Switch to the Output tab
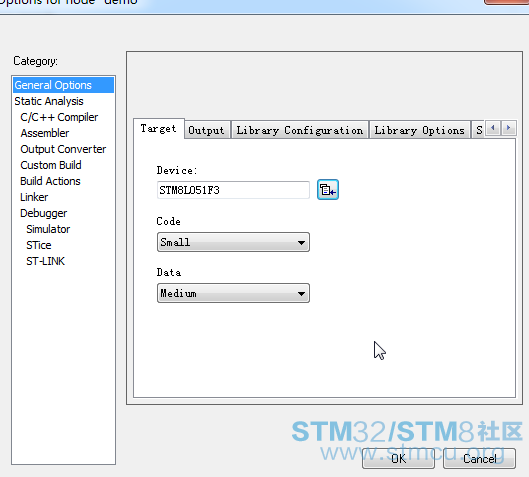The height and width of the screenshot is (477, 529). [x=206, y=130]
